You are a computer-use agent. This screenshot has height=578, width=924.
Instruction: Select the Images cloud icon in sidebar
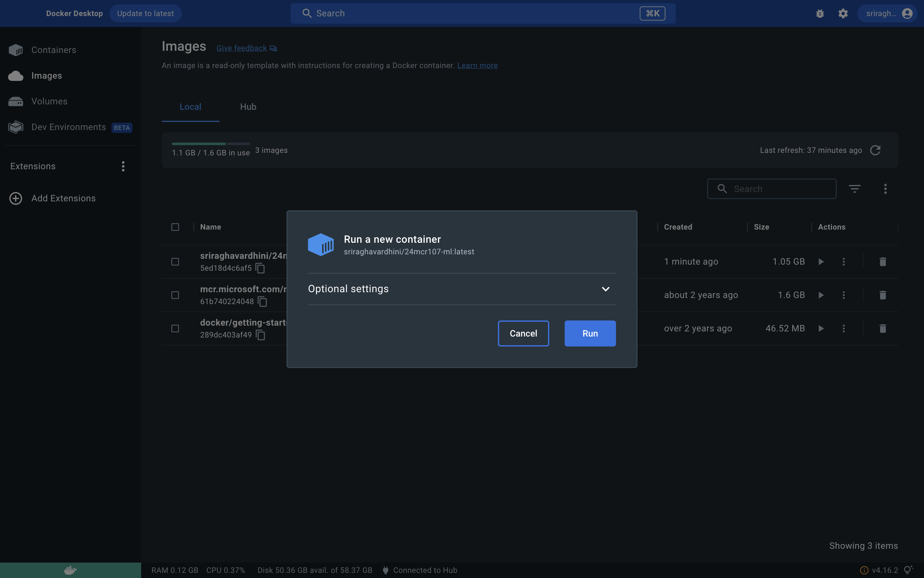coord(16,76)
